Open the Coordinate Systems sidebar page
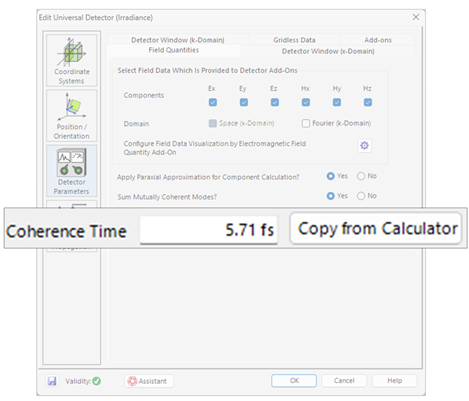 tap(72, 61)
